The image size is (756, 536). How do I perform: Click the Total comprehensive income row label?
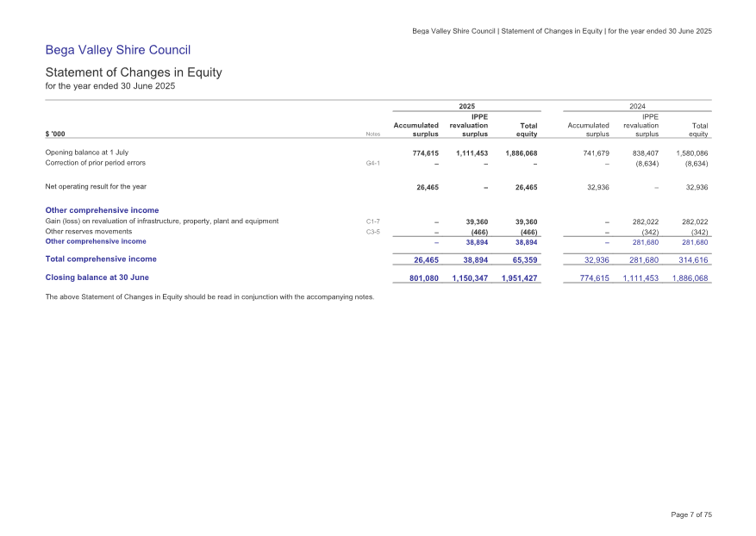pos(100,259)
